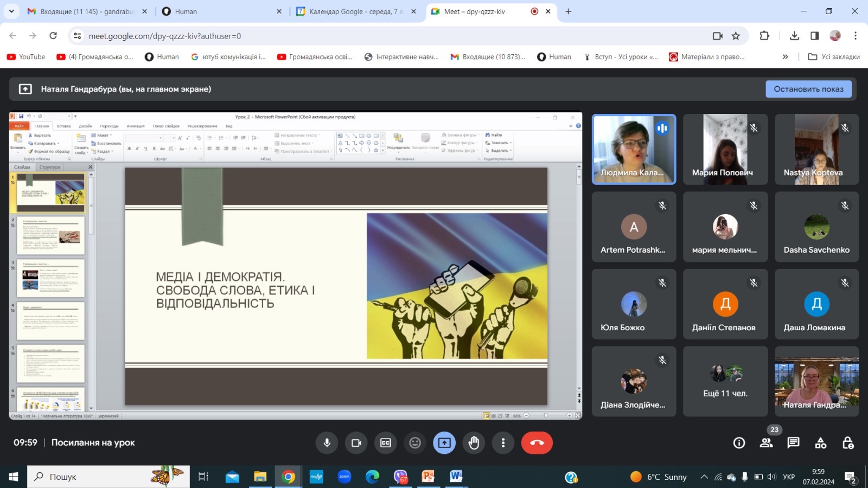Adjust the PowerPoint zoom slider
This screenshot has height=488, width=868.
[x=546, y=416]
